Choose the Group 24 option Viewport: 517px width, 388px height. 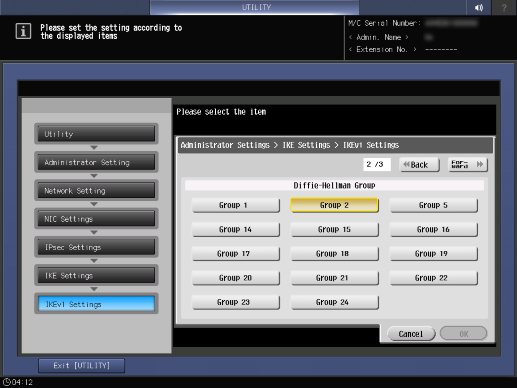tap(334, 303)
